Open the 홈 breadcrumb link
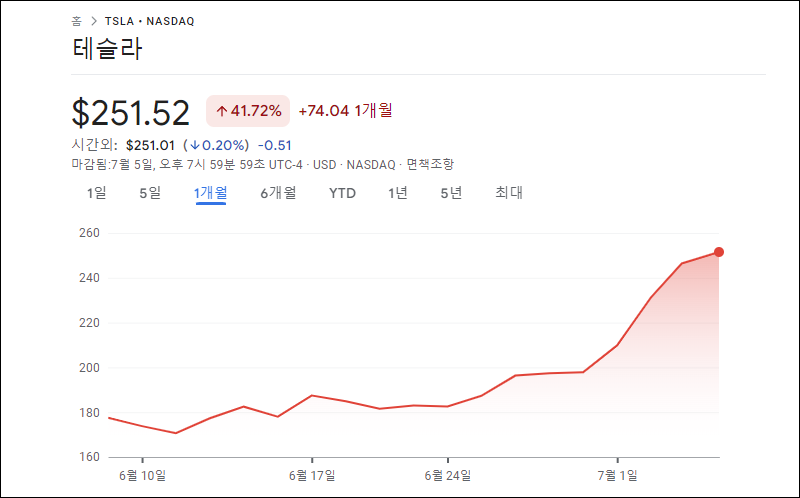 pos(76,21)
